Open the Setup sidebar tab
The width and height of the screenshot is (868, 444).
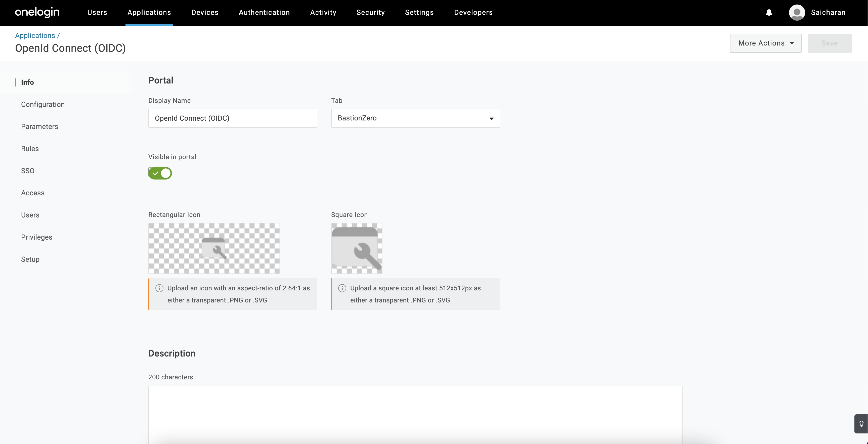(30, 259)
